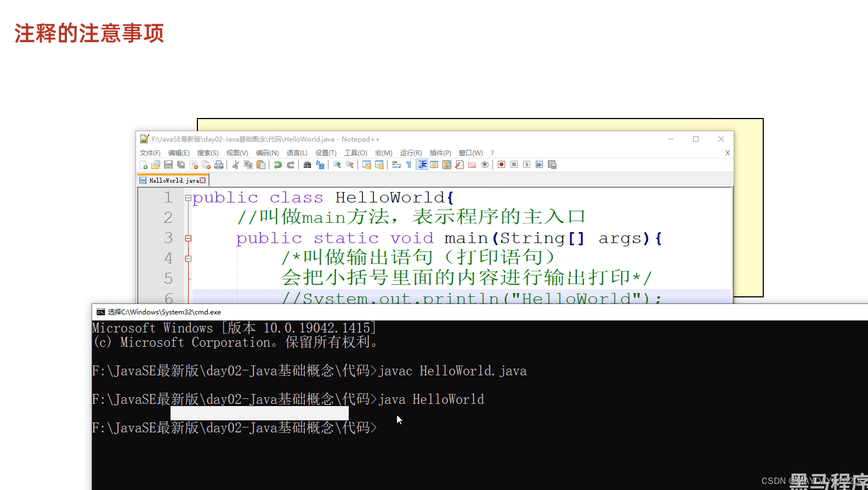Click the Paste clipboard icon
This screenshot has width=868, height=490.
pos(261,165)
